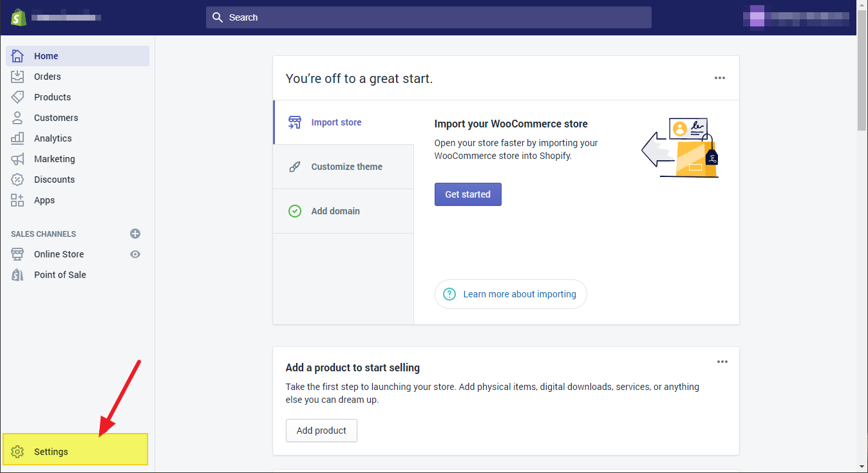Click the Add product button
Image resolution: width=868 pixels, height=473 pixels.
point(321,431)
